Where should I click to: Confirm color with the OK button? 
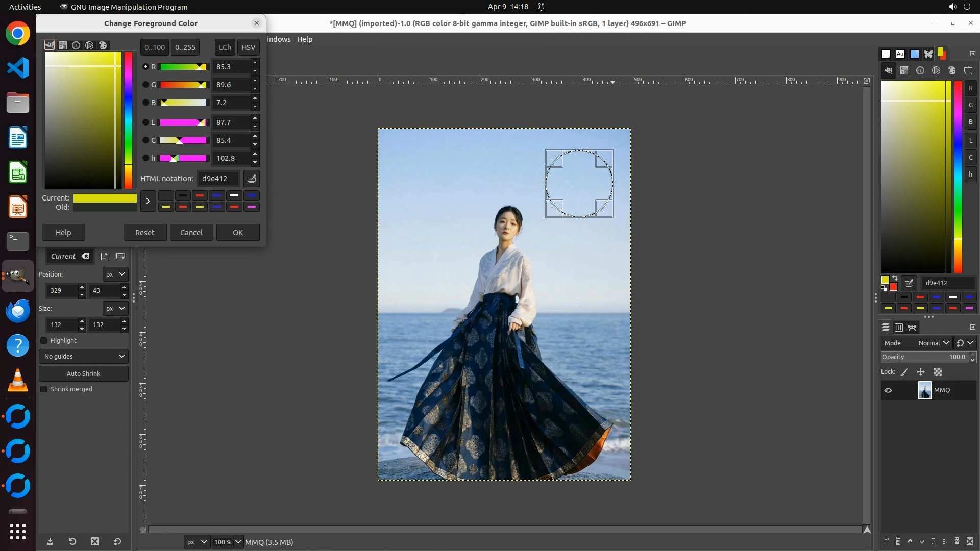238,233
